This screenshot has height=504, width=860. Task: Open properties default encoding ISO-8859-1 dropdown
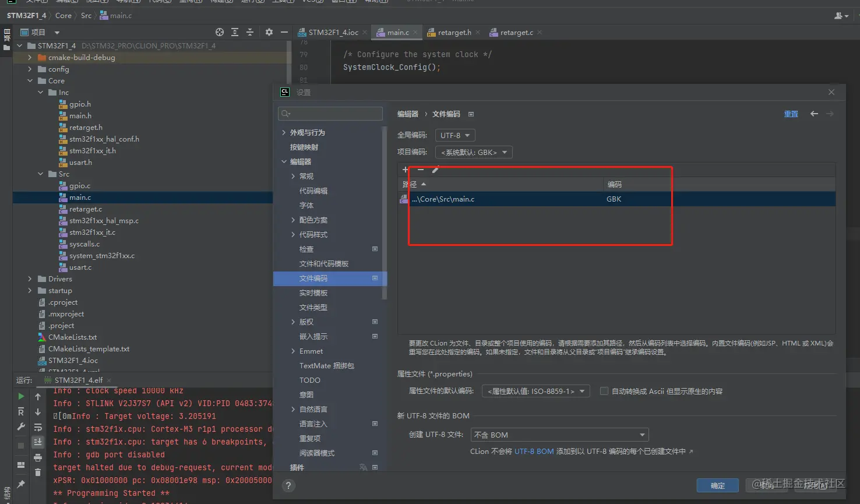(536, 391)
